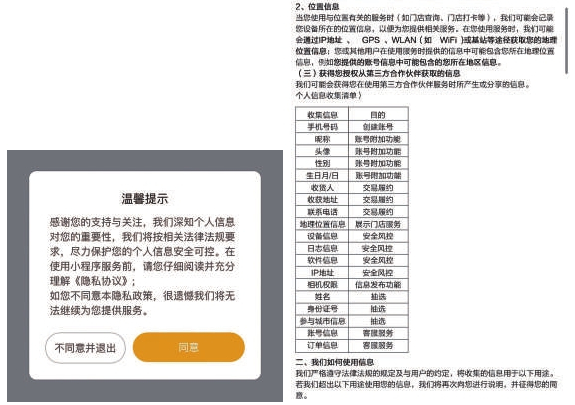Click the line starting 感谢您的支持与关注 in dialog

(142, 222)
